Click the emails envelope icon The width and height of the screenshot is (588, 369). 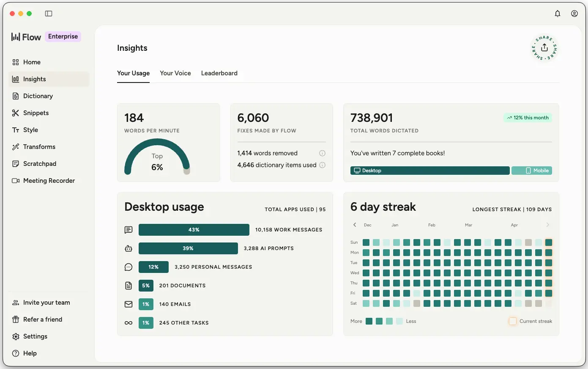coord(129,304)
